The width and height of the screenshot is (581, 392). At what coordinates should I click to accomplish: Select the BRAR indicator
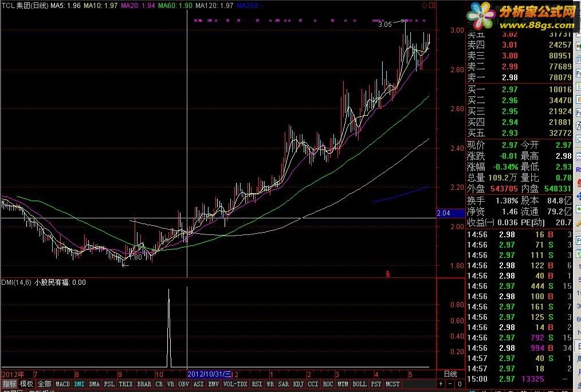pos(144,384)
